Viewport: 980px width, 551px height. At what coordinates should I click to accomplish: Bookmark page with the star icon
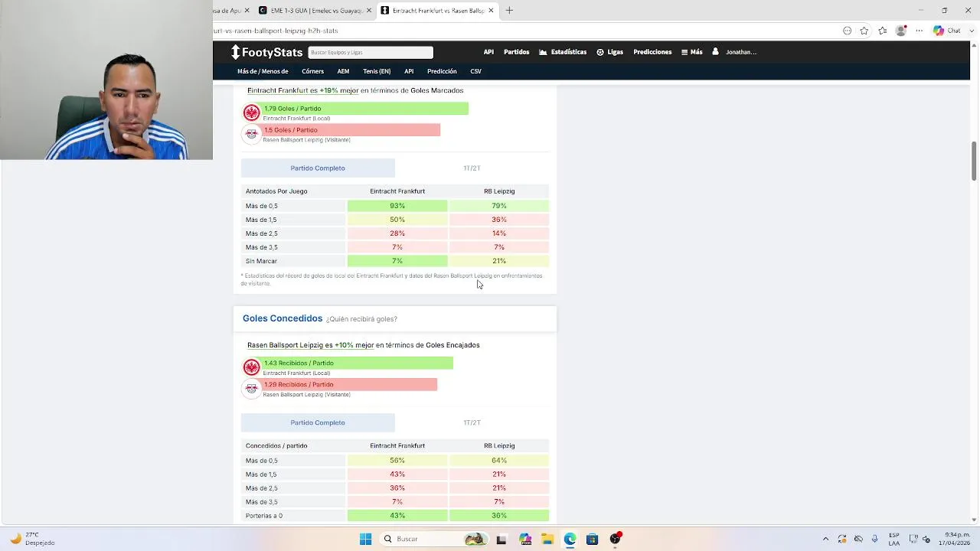(x=864, y=31)
